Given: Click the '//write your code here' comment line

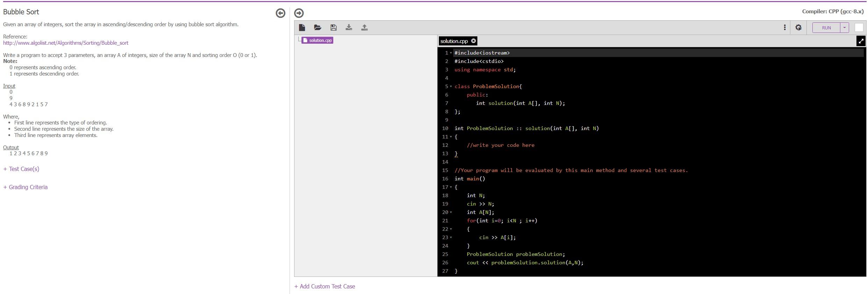Looking at the screenshot, I should pos(500,145).
